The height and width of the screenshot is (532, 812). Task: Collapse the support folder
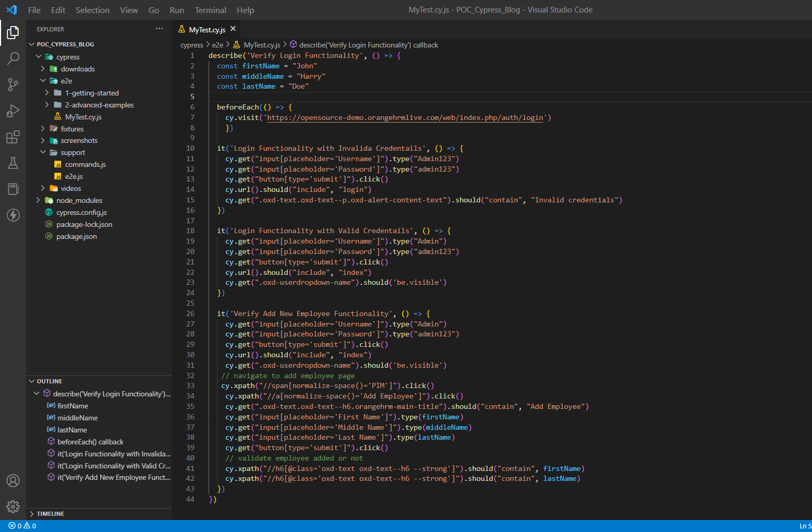coord(43,152)
